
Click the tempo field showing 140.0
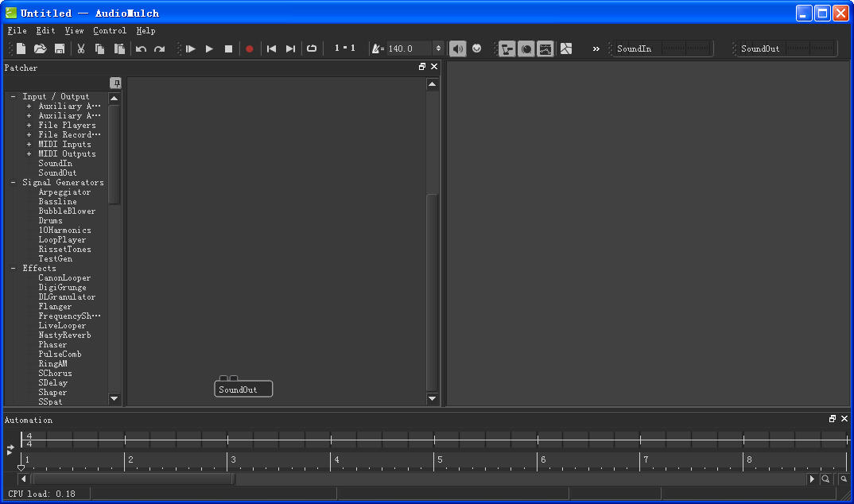point(409,48)
